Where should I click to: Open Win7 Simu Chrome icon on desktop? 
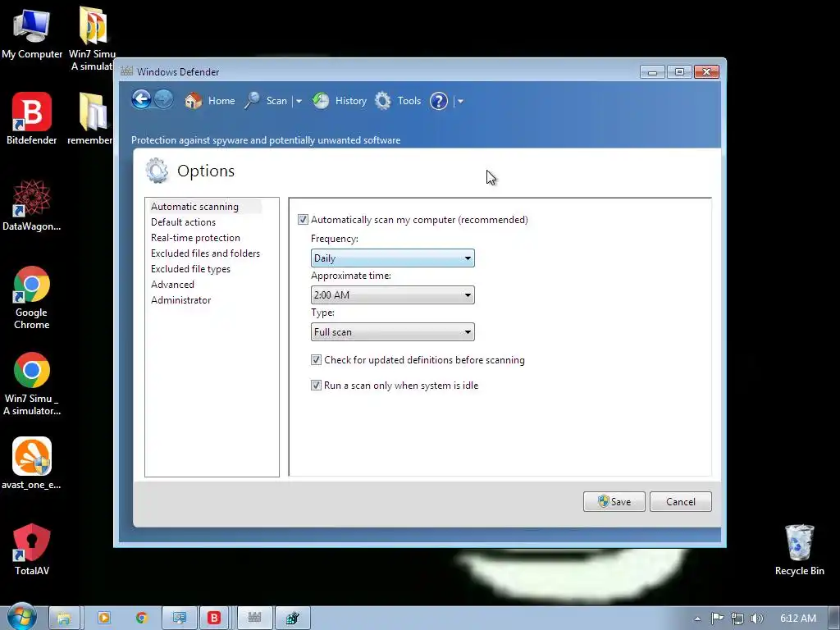click(32, 384)
